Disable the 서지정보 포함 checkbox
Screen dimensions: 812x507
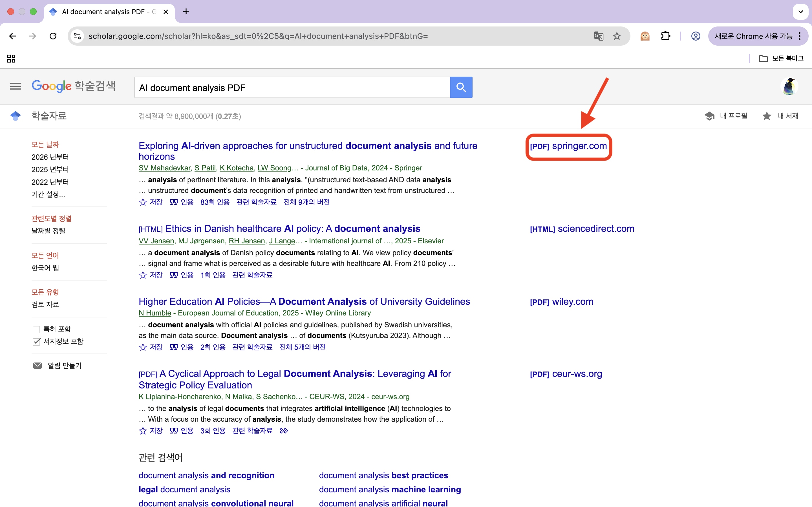pyautogui.click(x=36, y=342)
